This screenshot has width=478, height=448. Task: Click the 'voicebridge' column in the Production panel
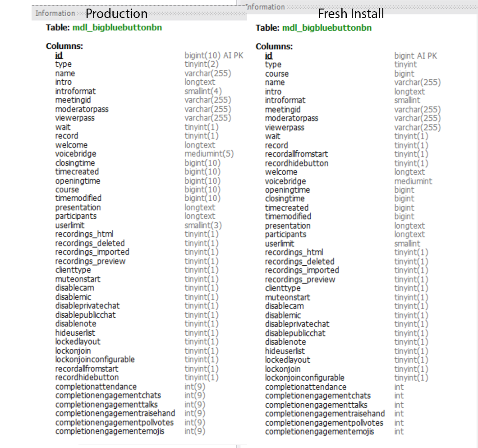click(76, 154)
